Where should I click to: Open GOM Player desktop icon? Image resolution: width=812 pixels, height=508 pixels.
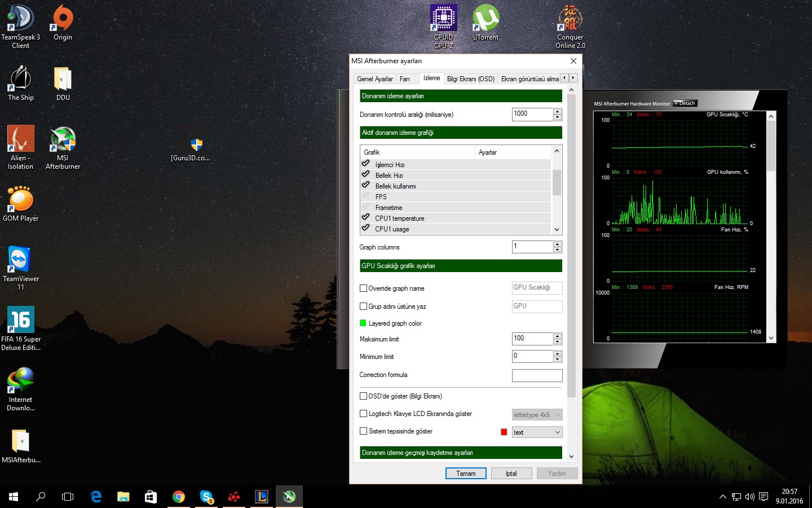tap(21, 201)
